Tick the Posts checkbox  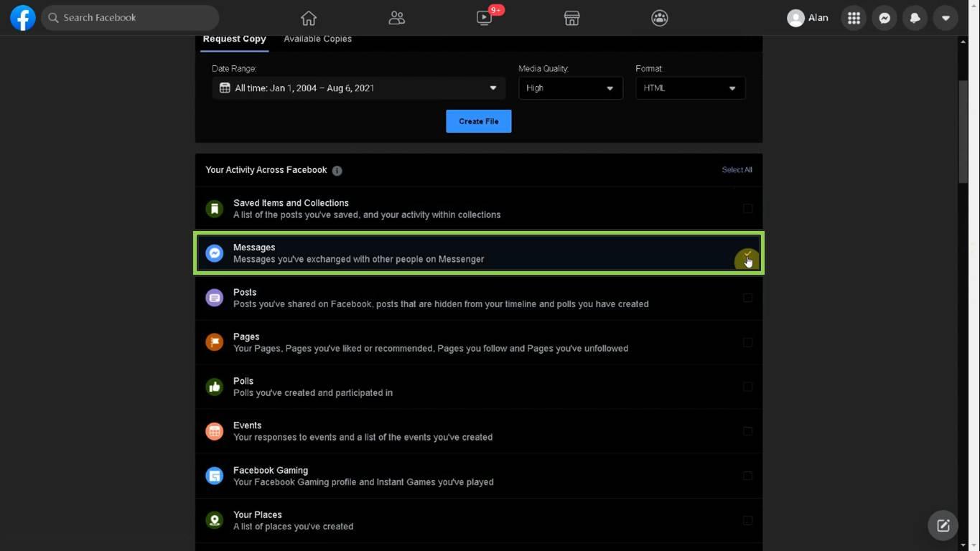747,298
